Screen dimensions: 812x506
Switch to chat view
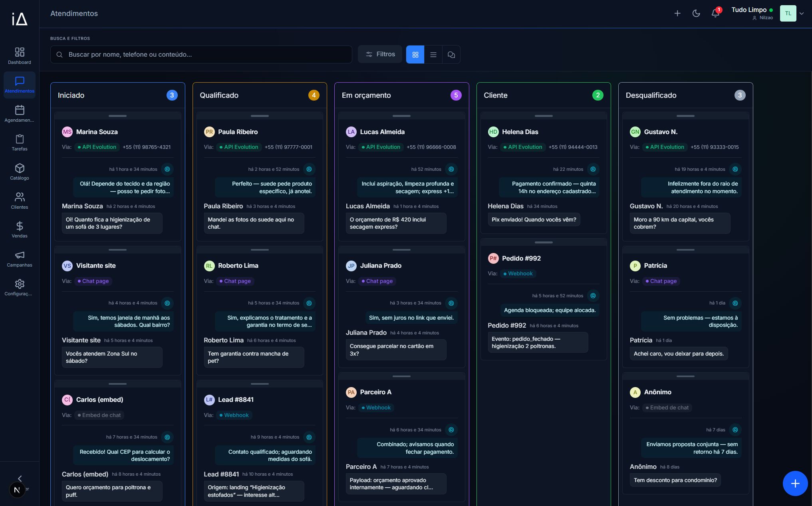[451, 54]
